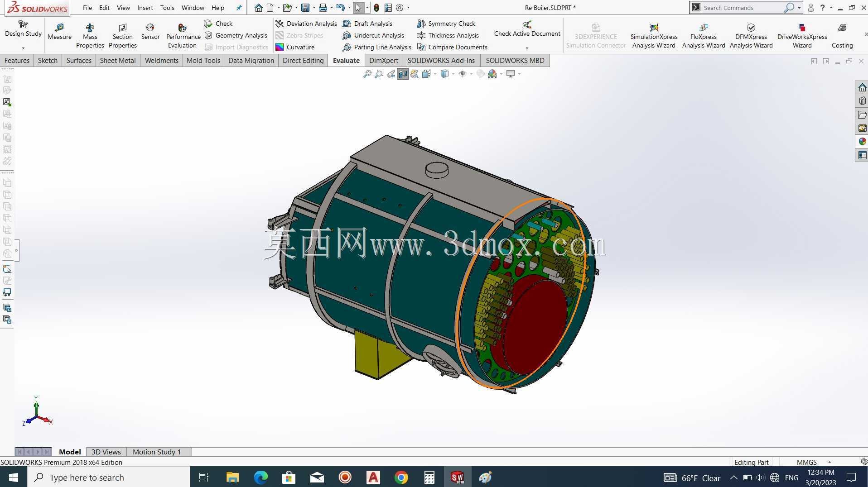The height and width of the screenshot is (487, 868).
Task: Open Appearances, Scenes and Decals pane
Action: [x=862, y=142]
